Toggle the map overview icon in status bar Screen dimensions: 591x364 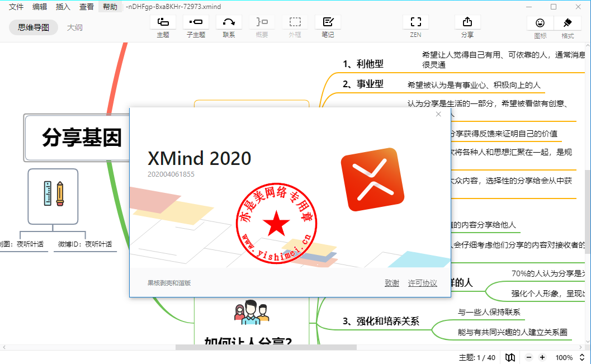[510, 358]
